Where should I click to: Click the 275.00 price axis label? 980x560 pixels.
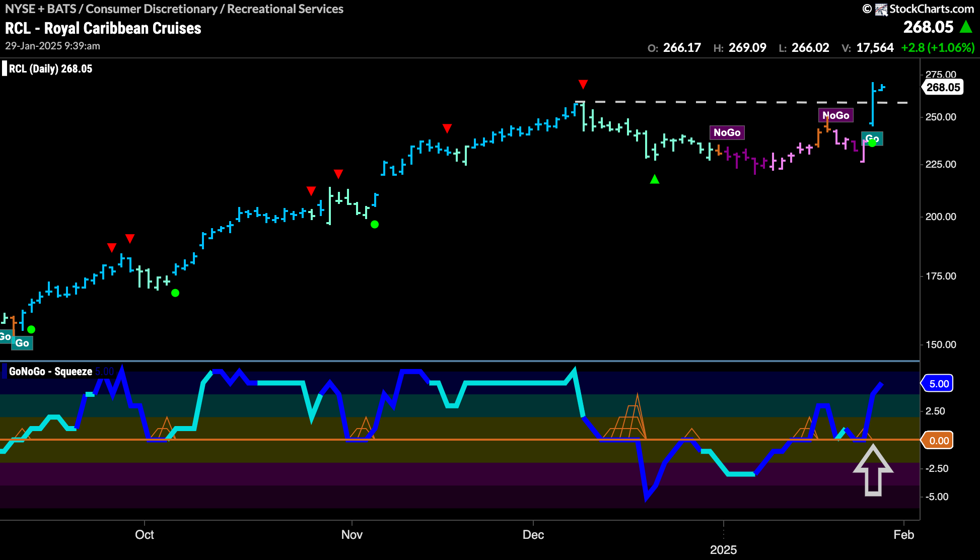pyautogui.click(x=941, y=75)
